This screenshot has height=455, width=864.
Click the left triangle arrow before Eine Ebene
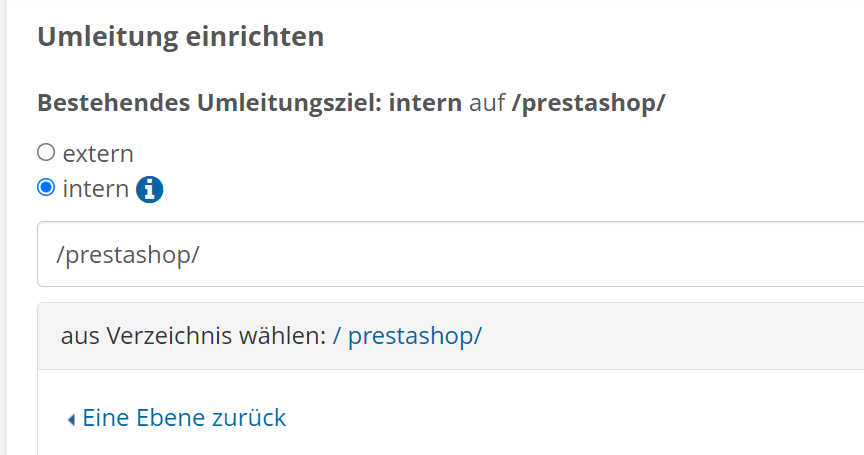coord(71,420)
